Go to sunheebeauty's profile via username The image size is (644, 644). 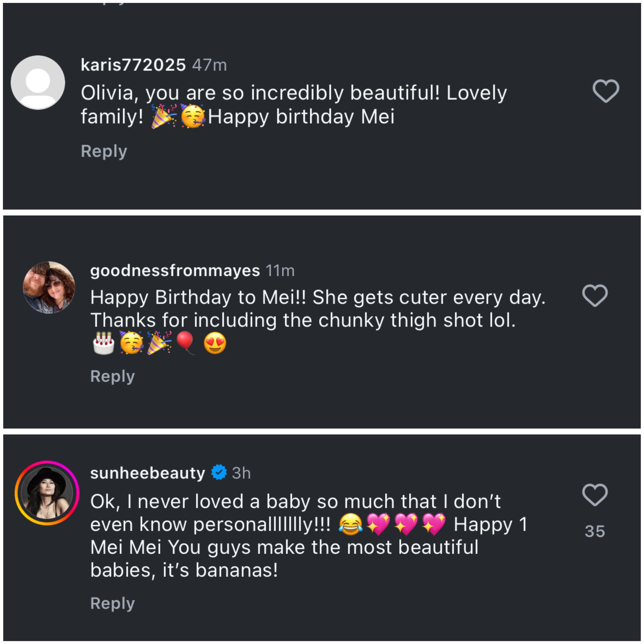[x=147, y=473]
